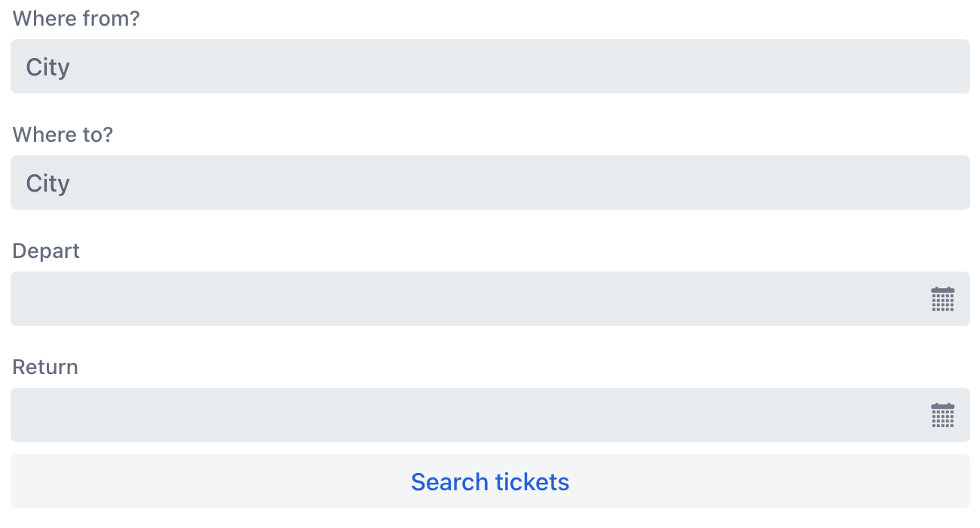Open the Return date calendar icon
The image size is (980, 528).
[942, 415]
